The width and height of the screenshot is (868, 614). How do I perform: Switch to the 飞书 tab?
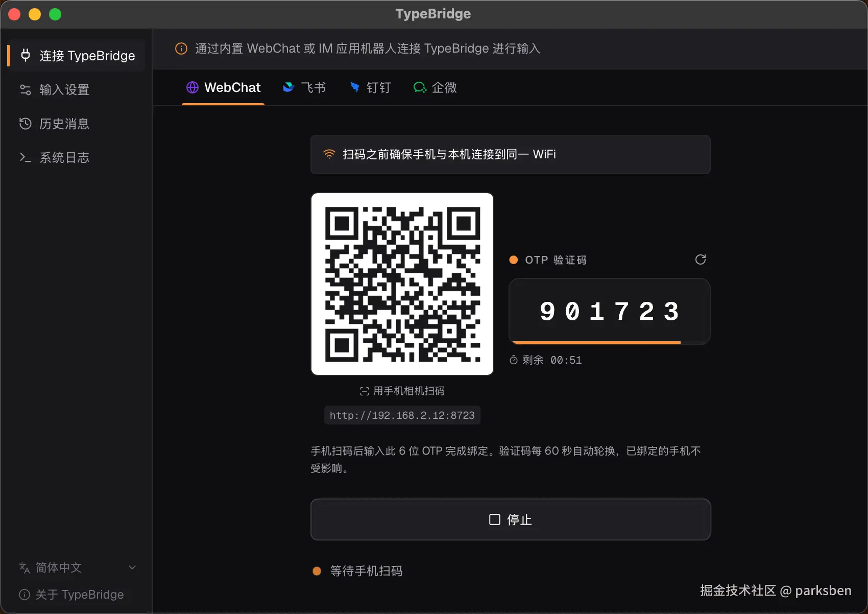click(304, 88)
